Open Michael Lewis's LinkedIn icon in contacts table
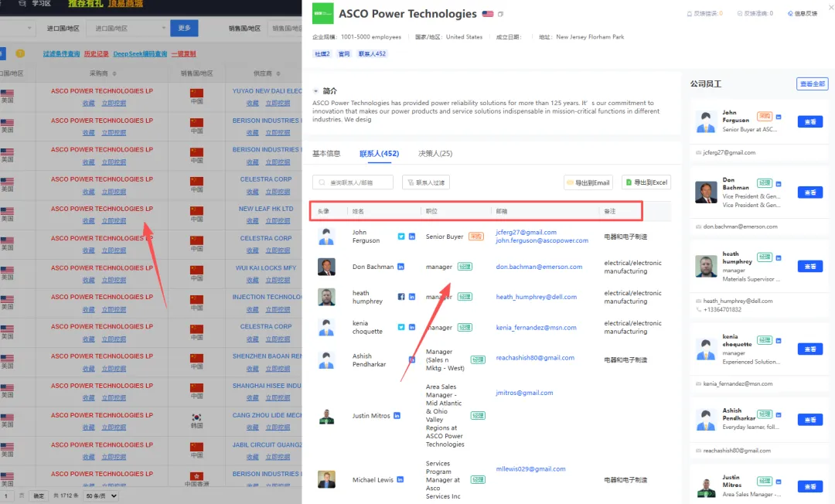The height and width of the screenshot is (504, 835). 400,479
